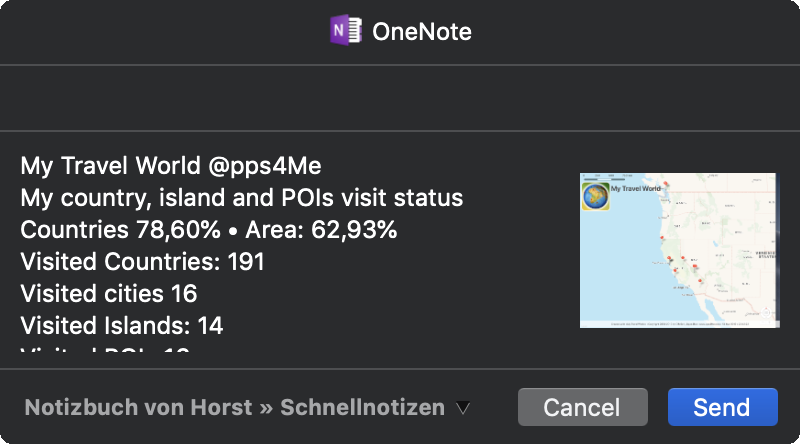This screenshot has height=444, width=800.
Task: Click the empty title field below header
Action: (400, 98)
